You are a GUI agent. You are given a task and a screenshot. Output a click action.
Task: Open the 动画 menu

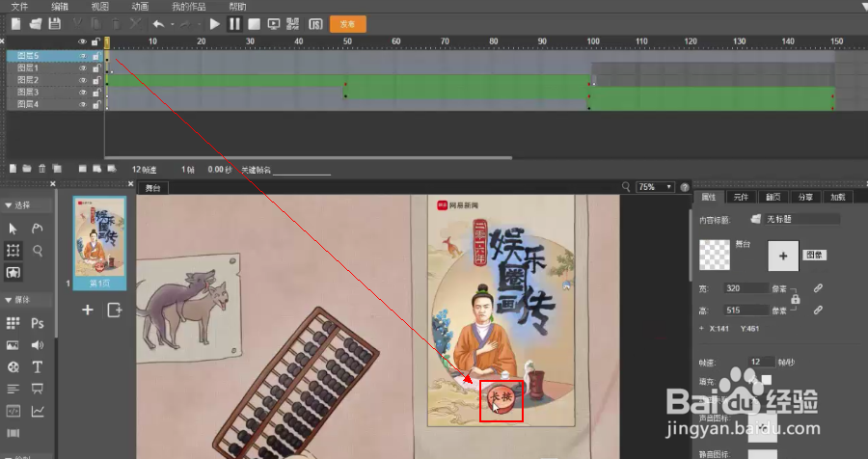coord(140,7)
